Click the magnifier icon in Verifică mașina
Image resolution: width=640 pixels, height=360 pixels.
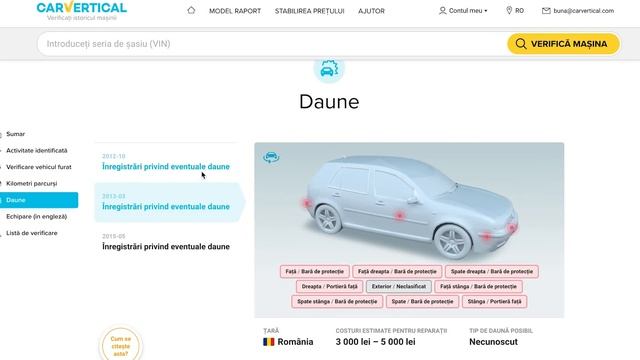(x=521, y=44)
